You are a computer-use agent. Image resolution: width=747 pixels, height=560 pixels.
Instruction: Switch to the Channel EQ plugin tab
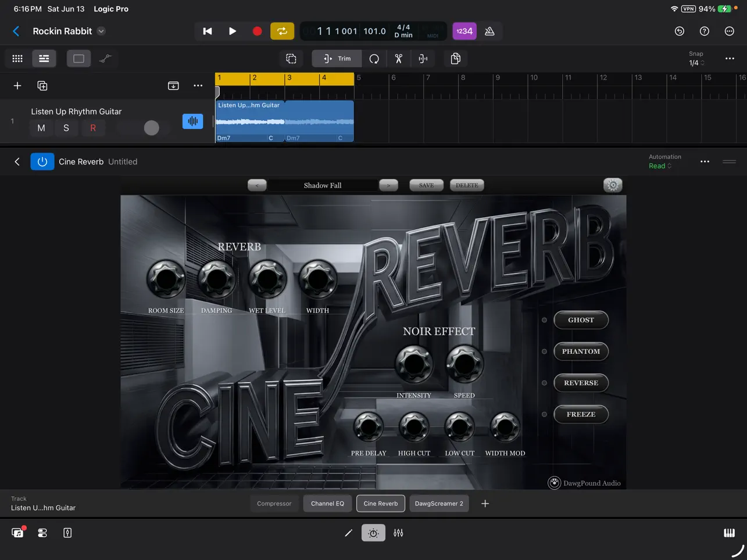click(x=327, y=504)
